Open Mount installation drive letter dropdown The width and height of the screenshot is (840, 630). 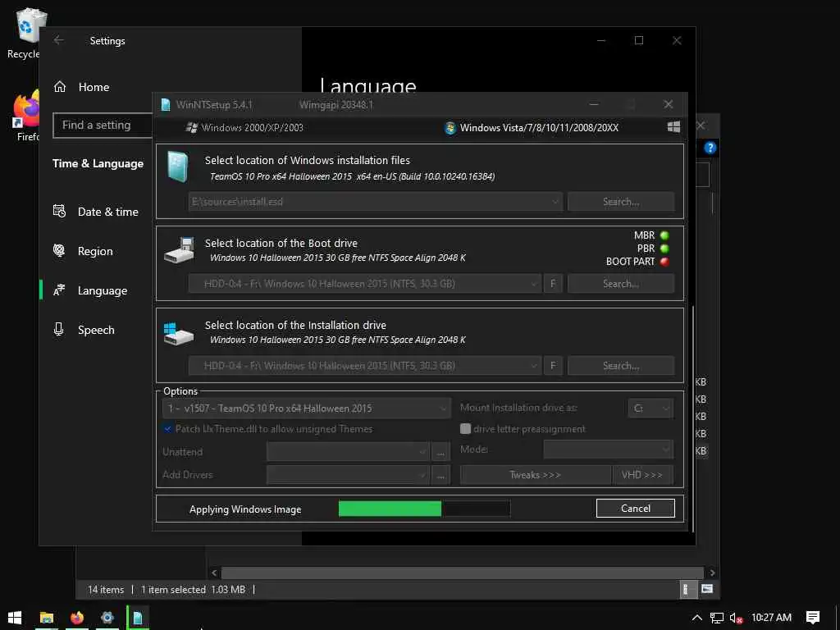pyautogui.click(x=651, y=409)
